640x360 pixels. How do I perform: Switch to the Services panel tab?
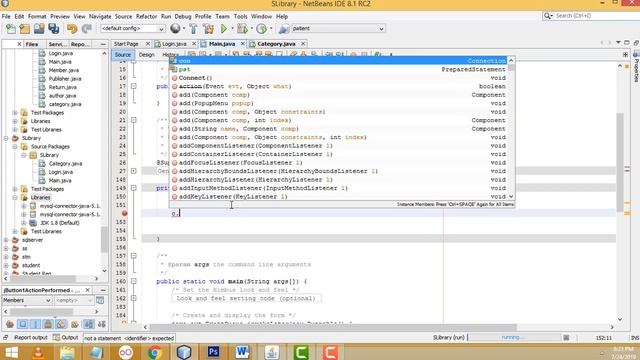coord(57,44)
